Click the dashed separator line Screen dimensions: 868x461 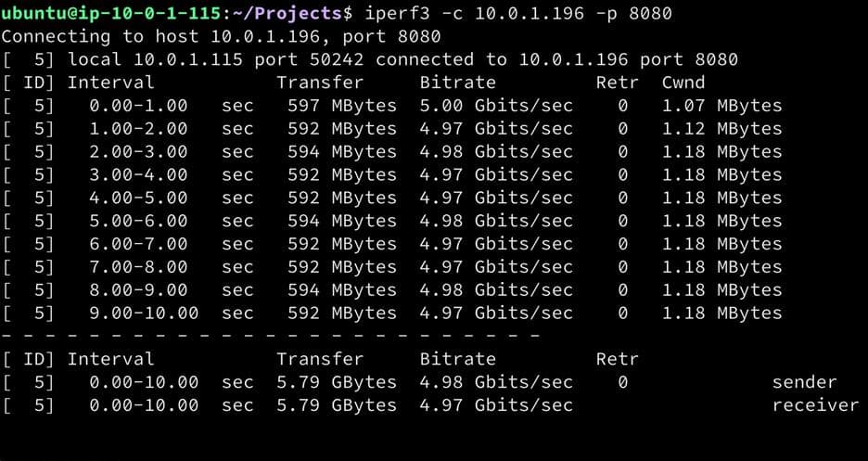[x=270, y=336]
